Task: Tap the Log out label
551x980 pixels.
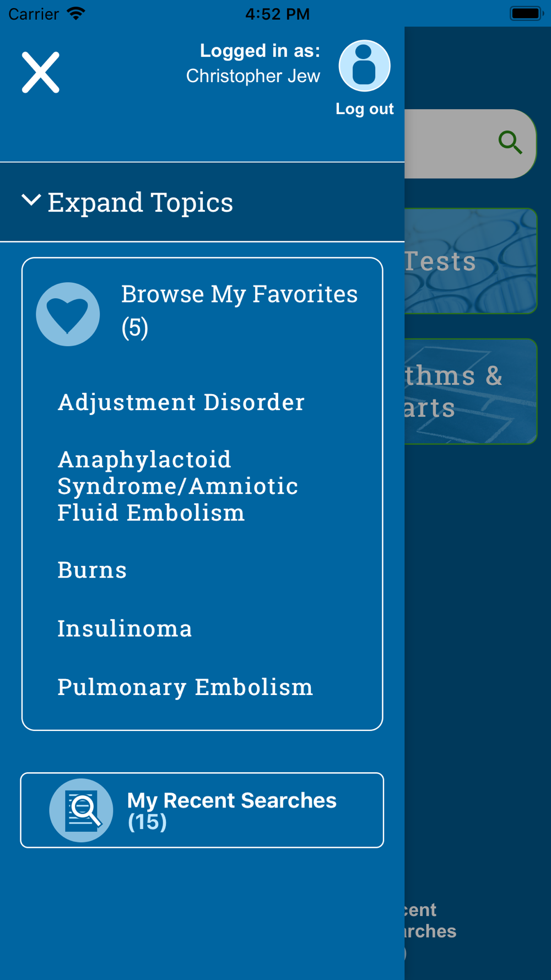Action: [x=364, y=109]
